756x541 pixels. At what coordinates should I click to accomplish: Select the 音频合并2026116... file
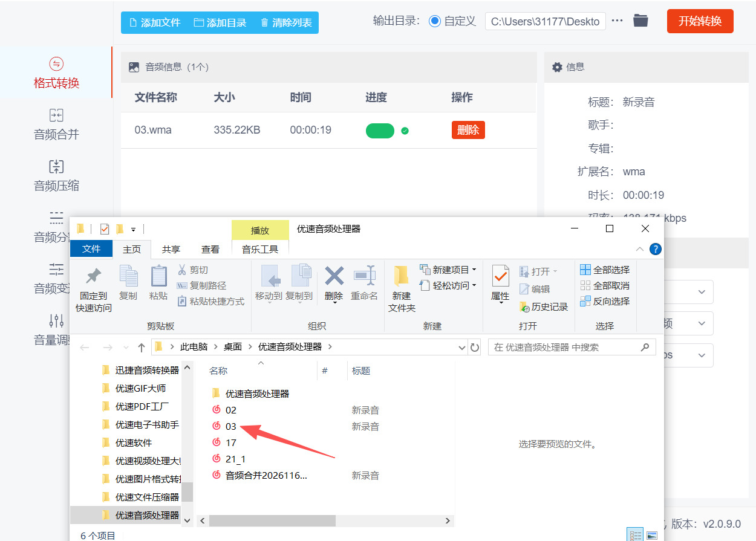[267, 475]
